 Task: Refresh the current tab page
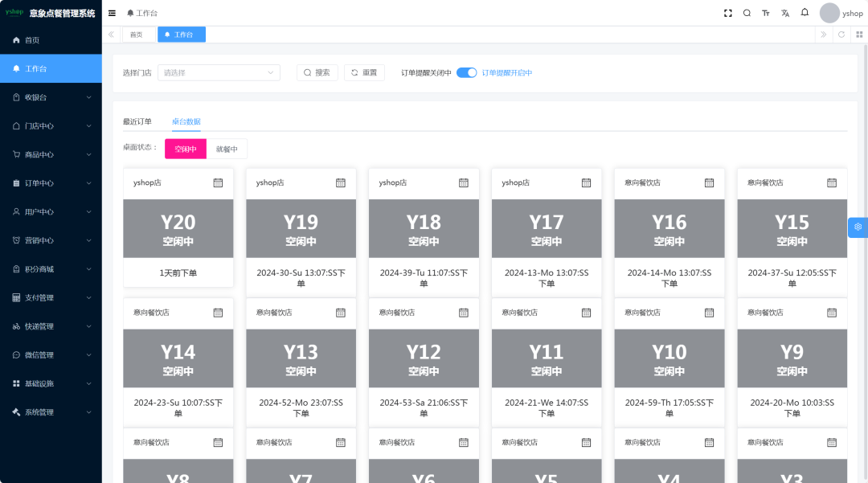point(841,35)
